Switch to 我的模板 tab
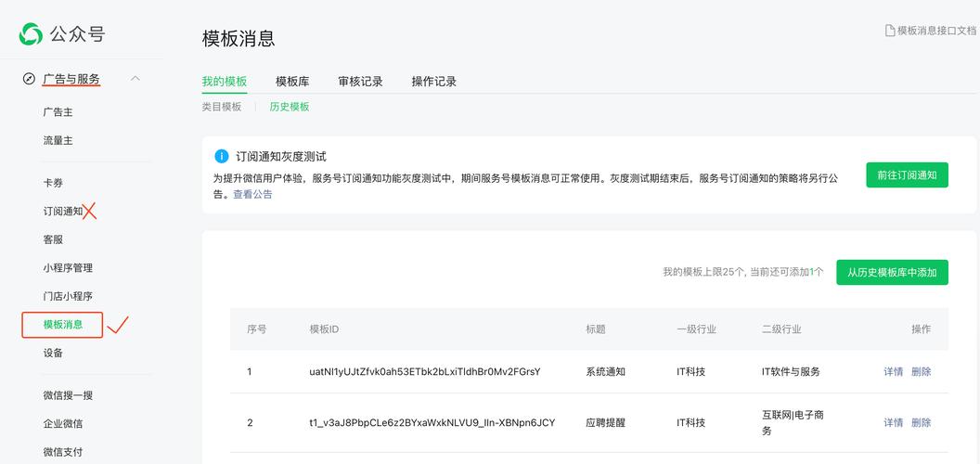The image size is (980, 464). [225, 82]
